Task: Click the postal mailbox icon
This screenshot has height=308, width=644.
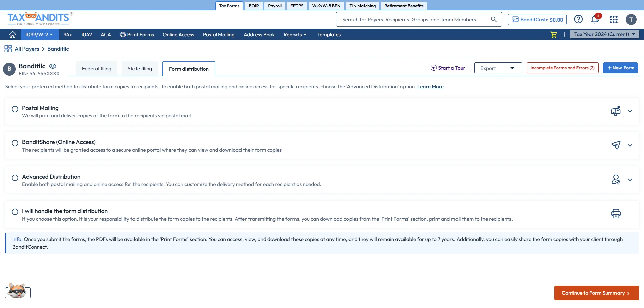Action: tap(616, 111)
